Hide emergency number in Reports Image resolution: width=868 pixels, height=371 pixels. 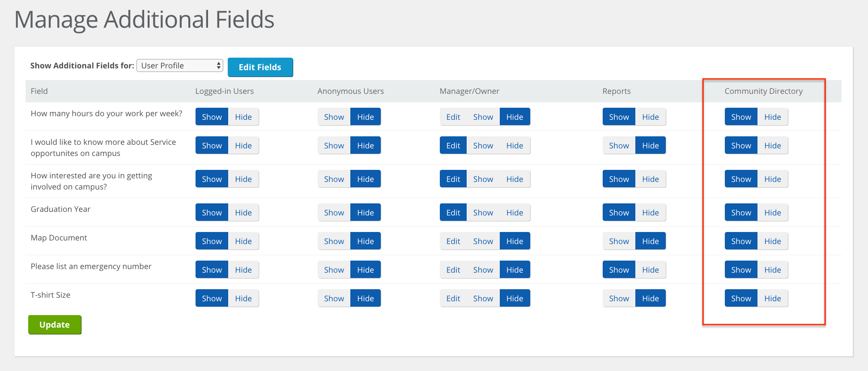[651, 270]
